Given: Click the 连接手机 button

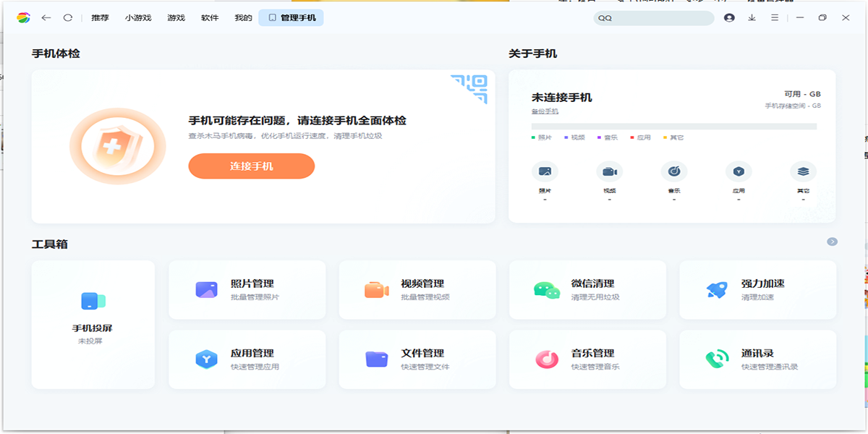Looking at the screenshot, I should pyautogui.click(x=252, y=166).
